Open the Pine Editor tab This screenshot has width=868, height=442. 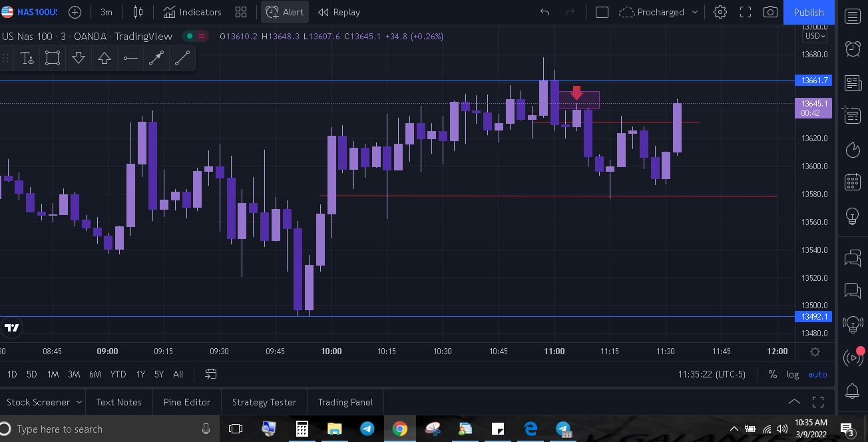click(186, 402)
